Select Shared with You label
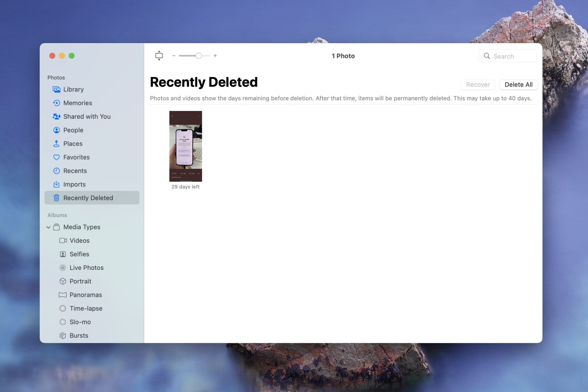588x392 pixels. click(x=87, y=116)
